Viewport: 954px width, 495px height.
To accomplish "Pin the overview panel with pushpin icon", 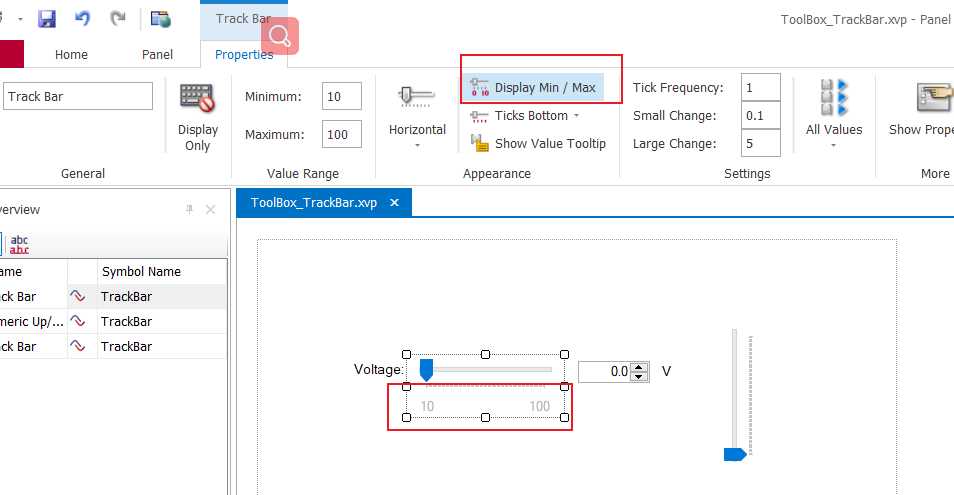I will coord(189,210).
